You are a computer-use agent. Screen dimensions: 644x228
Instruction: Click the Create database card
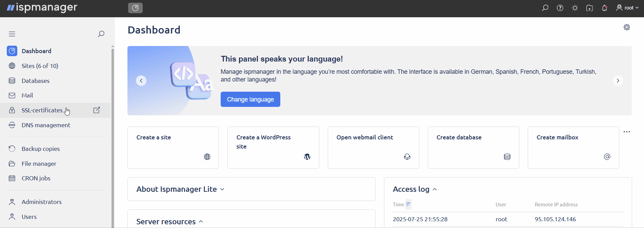coord(474,148)
